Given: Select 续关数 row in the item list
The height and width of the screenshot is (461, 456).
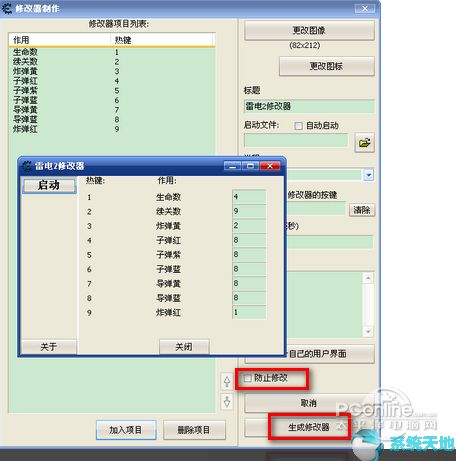Looking at the screenshot, I should coord(112,62).
